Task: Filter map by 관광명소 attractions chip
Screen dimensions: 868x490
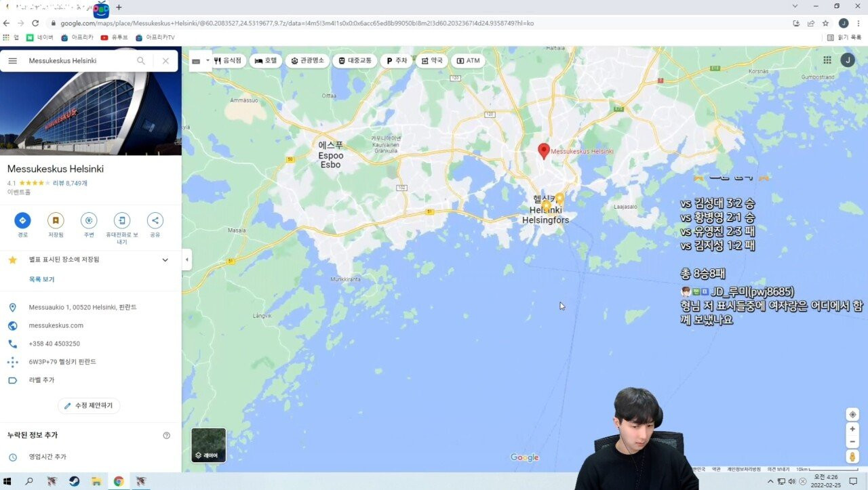Action: (307, 60)
